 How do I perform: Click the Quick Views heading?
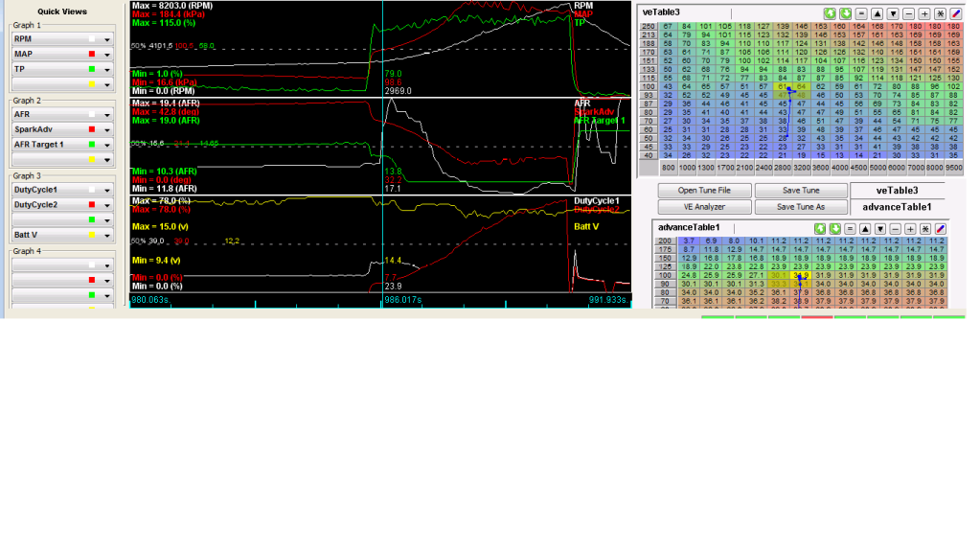pyautogui.click(x=62, y=11)
